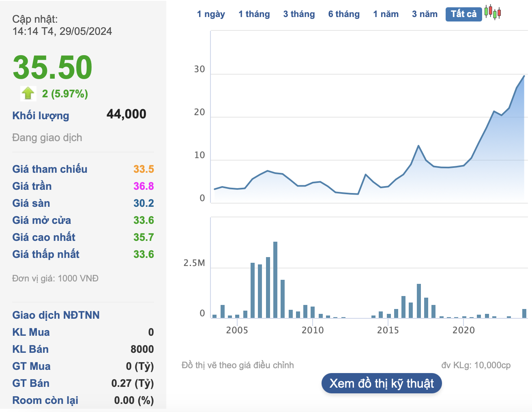
Task: Click the 2020 x-axis label
Action: [x=463, y=330]
